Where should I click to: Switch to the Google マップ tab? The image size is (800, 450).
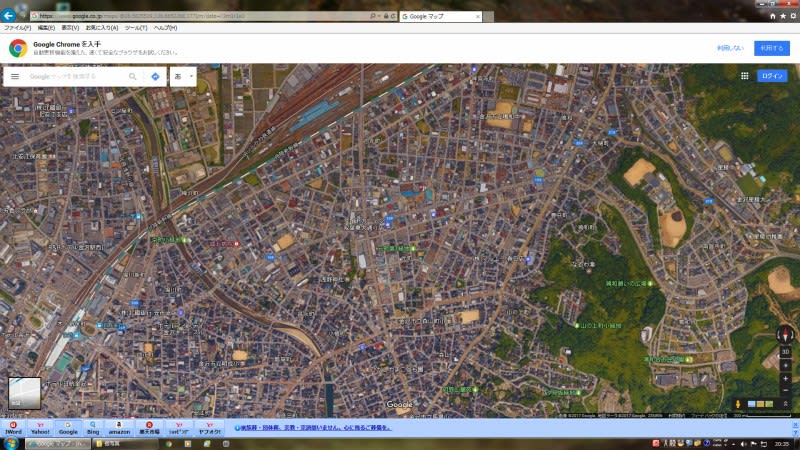[438, 16]
